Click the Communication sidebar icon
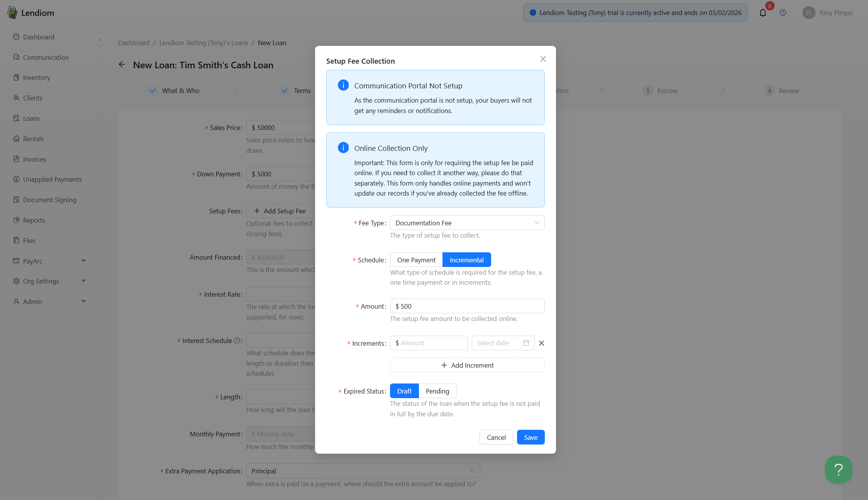 (x=16, y=57)
